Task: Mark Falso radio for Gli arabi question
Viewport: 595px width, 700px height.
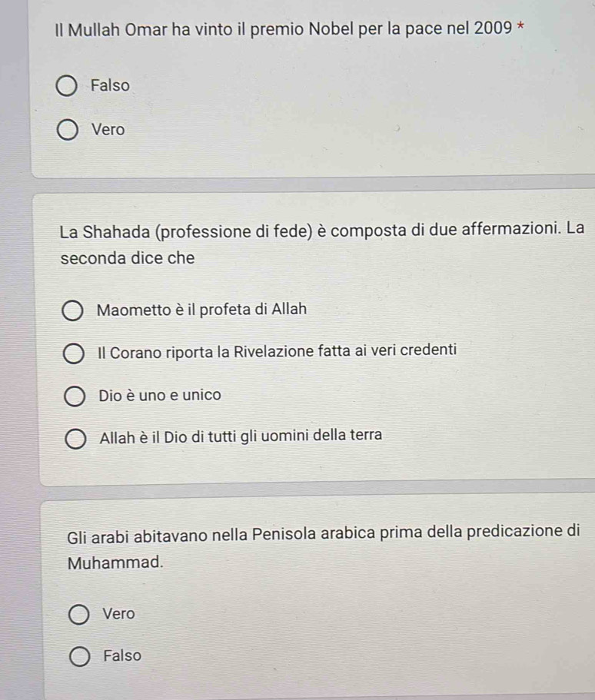Action: tap(80, 657)
